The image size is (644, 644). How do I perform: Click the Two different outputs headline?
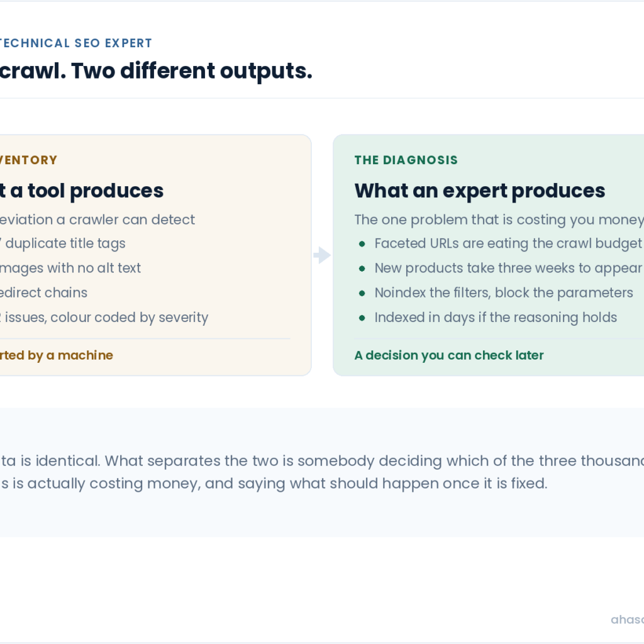click(156, 71)
